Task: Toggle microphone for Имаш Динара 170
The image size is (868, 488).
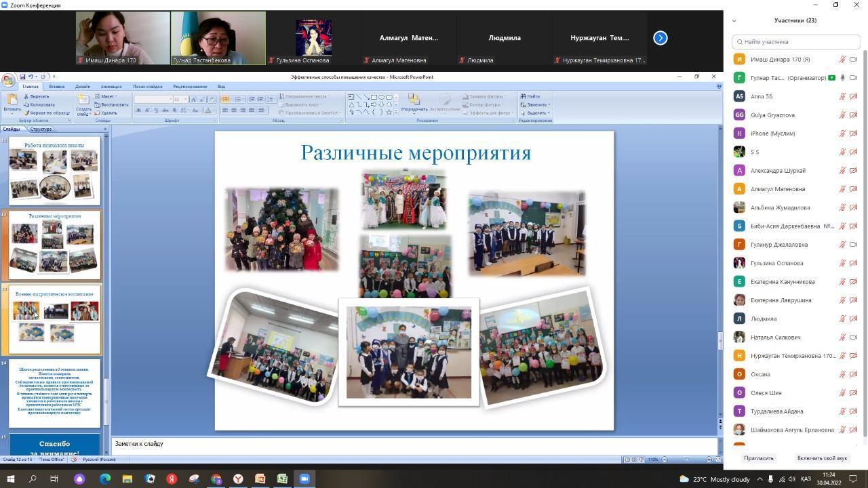Action: point(843,60)
